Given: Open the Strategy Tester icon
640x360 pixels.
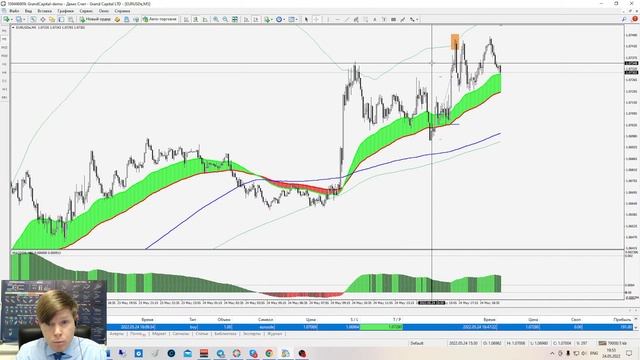Looking at the screenshot, I should coord(71,19).
